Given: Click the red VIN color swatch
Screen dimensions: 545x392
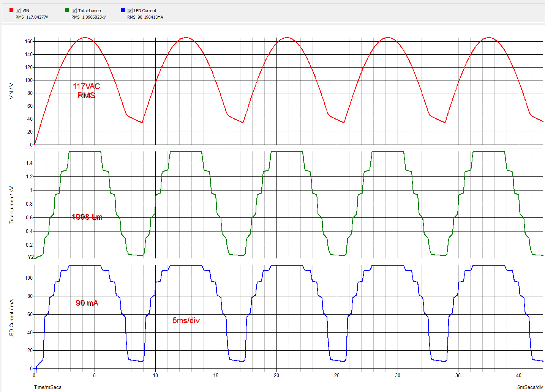Looking at the screenshot, I should tap(11, 10).
